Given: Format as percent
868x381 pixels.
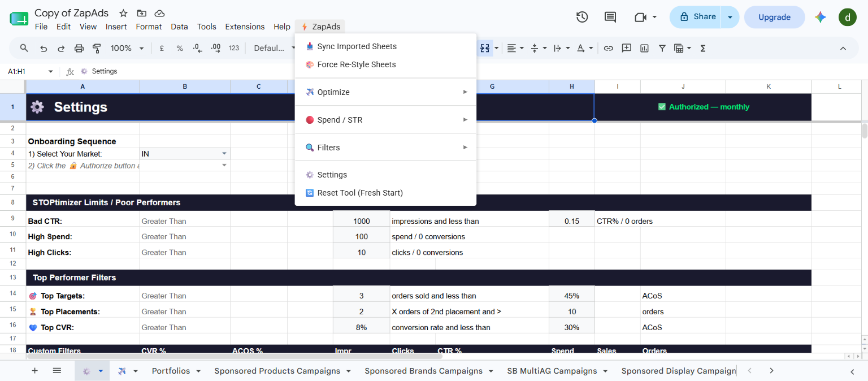Looking at the screenshot, I should [x=180, y=48].
